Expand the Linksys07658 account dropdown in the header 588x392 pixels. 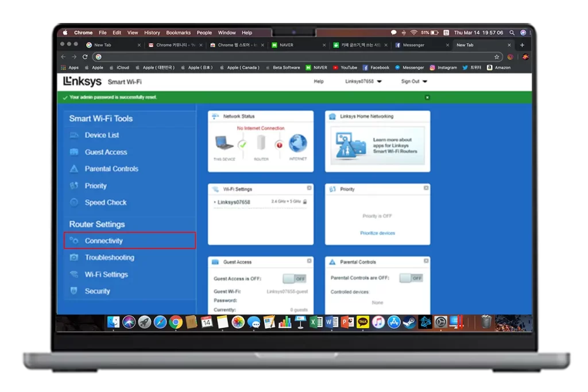click(x=363, y=81)
